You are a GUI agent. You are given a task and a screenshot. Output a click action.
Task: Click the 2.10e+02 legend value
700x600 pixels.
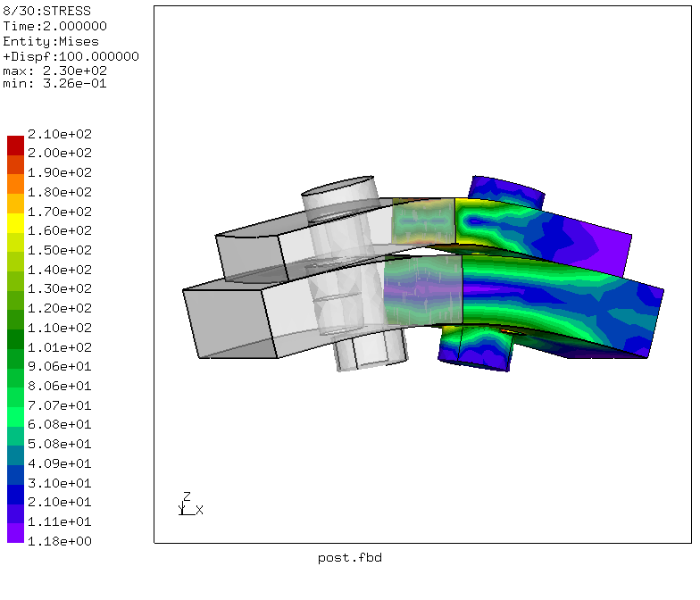59,134
